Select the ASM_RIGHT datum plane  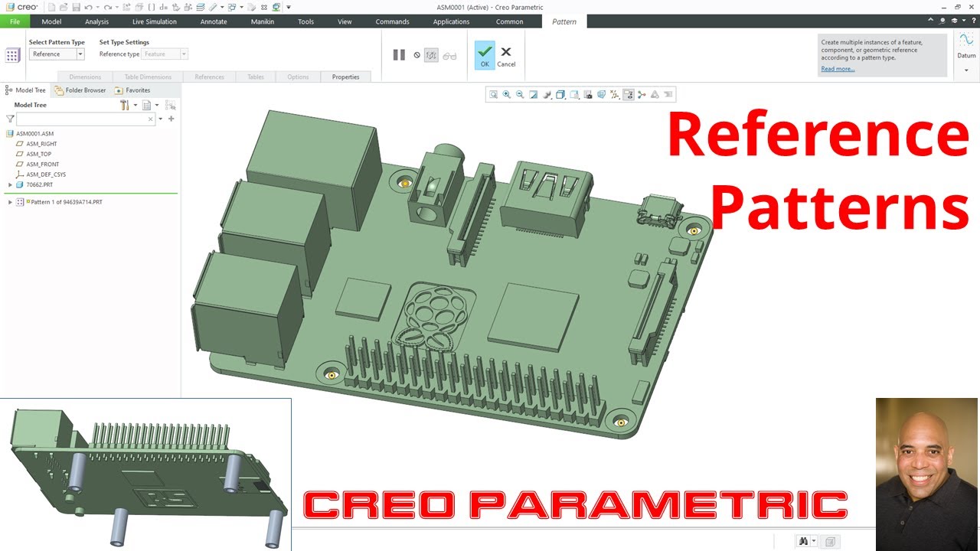click(41, 144)
